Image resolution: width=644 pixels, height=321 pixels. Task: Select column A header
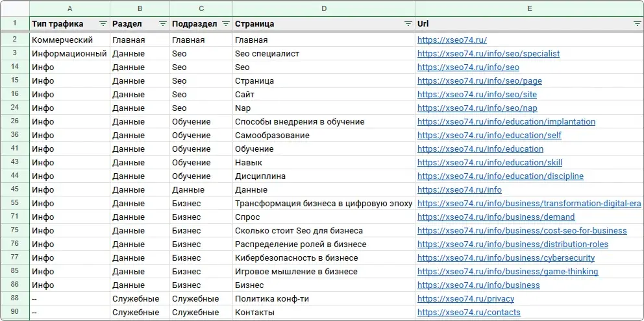[x=70, y=8]
